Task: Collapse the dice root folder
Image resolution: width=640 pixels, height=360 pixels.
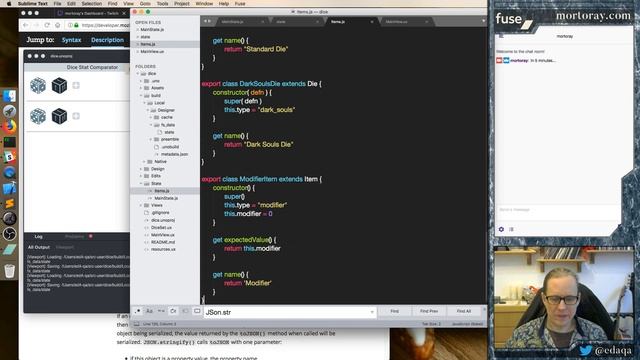Action: 138,74
